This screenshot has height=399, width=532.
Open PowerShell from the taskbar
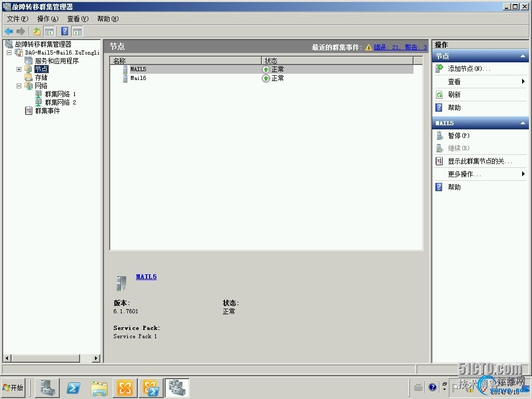[x=73, y=388]
